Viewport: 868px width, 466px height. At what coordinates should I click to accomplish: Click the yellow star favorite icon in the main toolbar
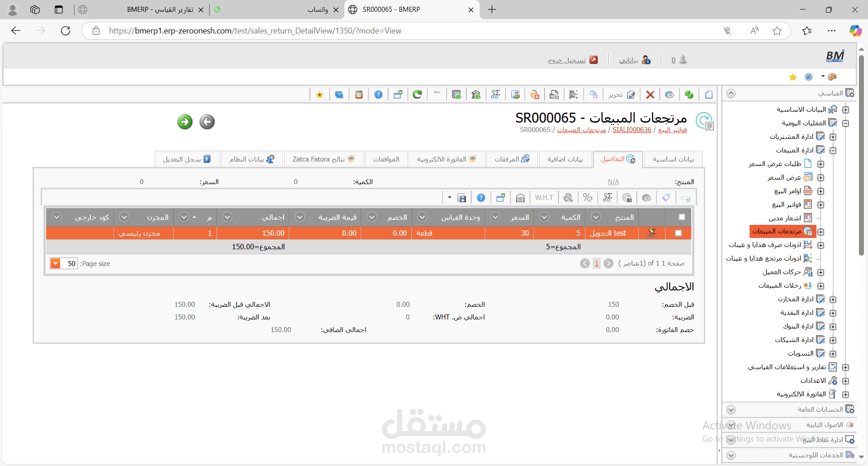320,95
